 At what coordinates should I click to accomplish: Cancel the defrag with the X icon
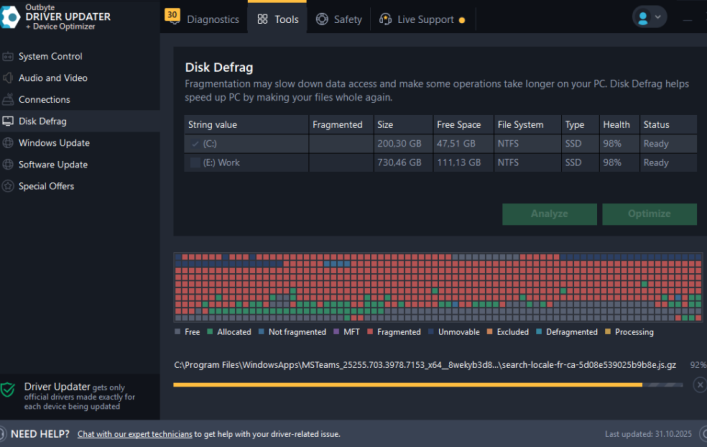click(698, 384)
